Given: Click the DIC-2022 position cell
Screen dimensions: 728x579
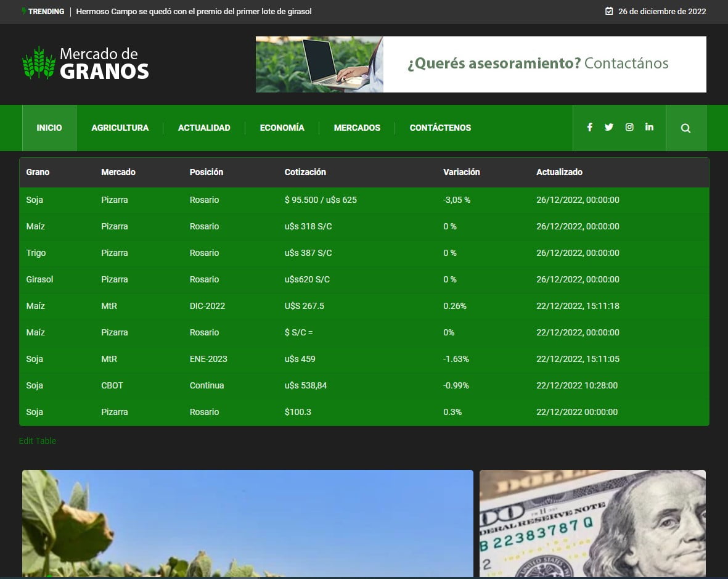Looking at the screenshot, I should click(207, 306).
